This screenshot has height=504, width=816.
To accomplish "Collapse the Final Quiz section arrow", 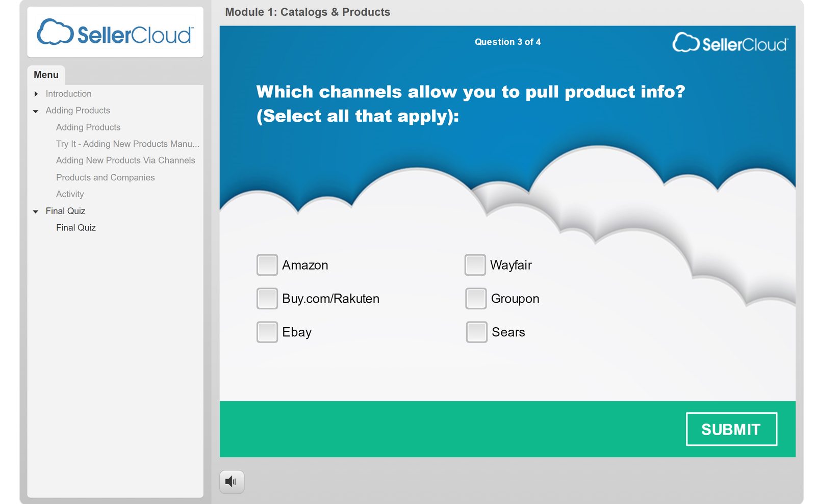I will click(x=36, y=211).
